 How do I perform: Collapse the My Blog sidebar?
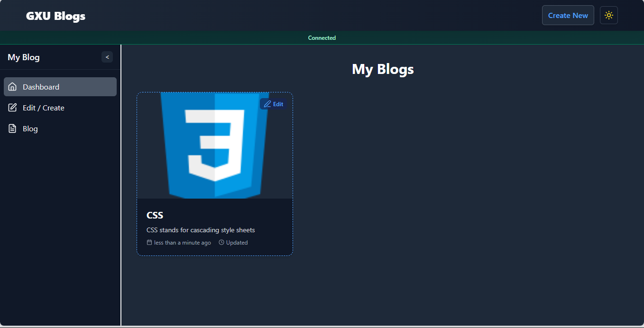[107, 57]
